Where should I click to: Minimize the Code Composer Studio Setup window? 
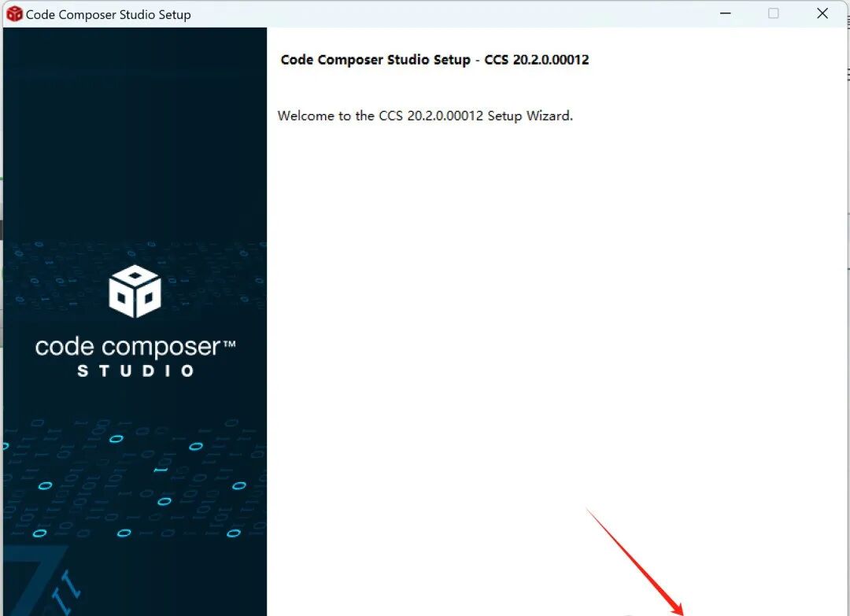click(x=726, y=13)
